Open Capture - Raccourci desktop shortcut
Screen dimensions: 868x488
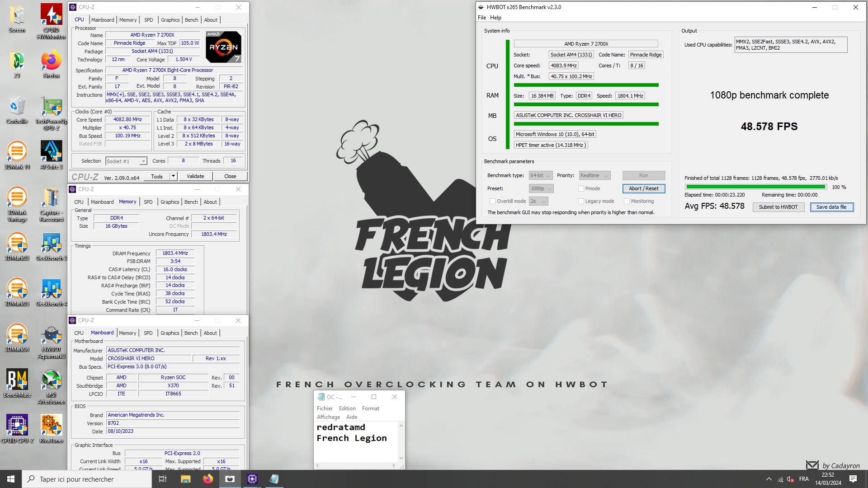[x=52, y=204]
